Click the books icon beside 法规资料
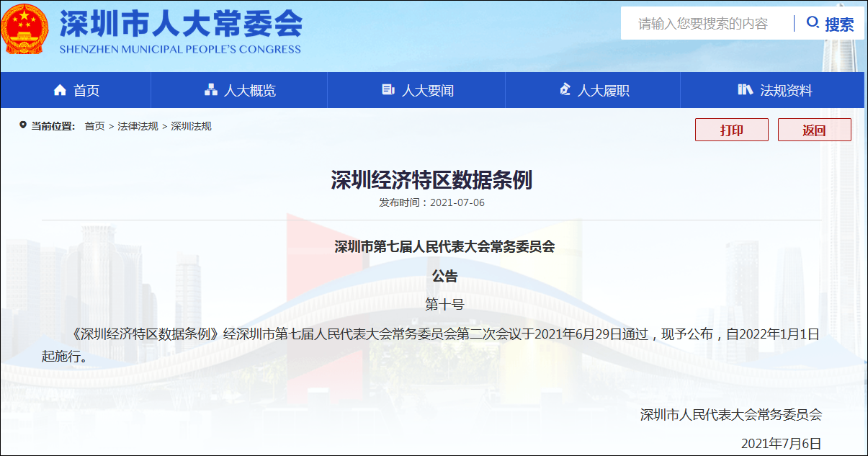 pyautogui.click(x=745, y=90)
